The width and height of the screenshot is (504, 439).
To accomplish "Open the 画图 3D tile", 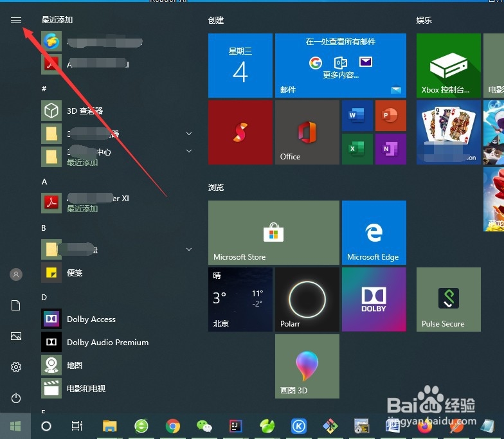I will pyautogui.click(x=307, y=366).
